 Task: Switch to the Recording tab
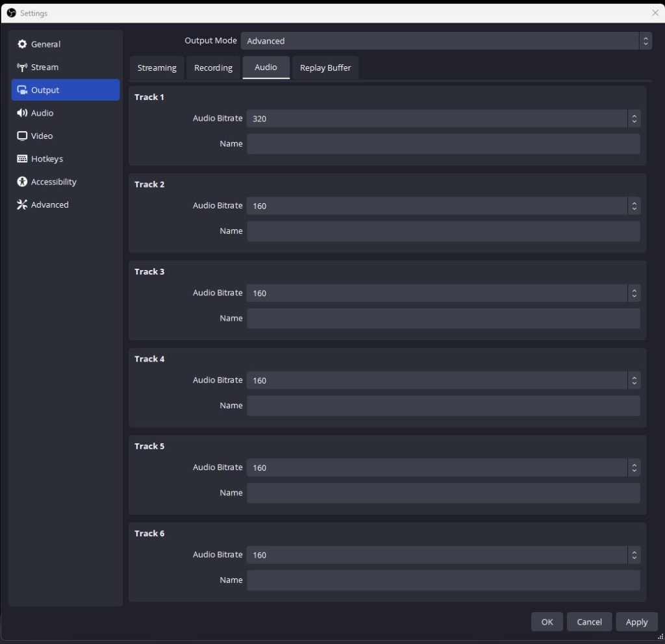point(213,68)
